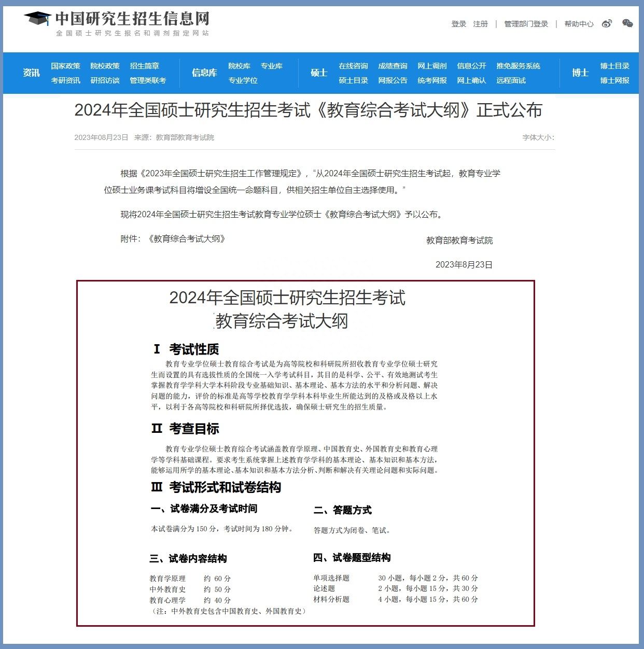Image resolution: width=644 pixels, height=649 pixels.
Task: Click the source text 来源：教育部教育考试院
Action: (174, 137)
